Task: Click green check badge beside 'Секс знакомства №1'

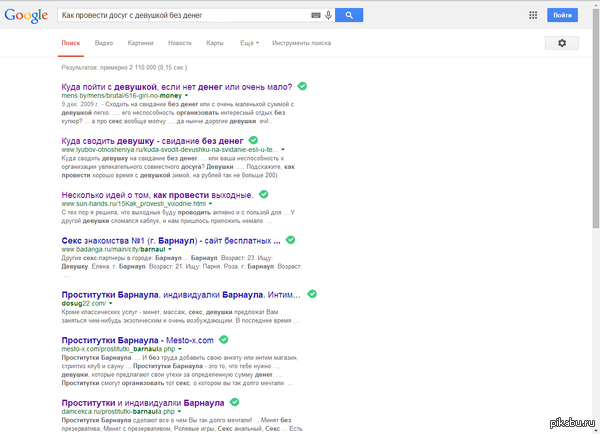Action: pyautogui.click(x=290, y=240)
